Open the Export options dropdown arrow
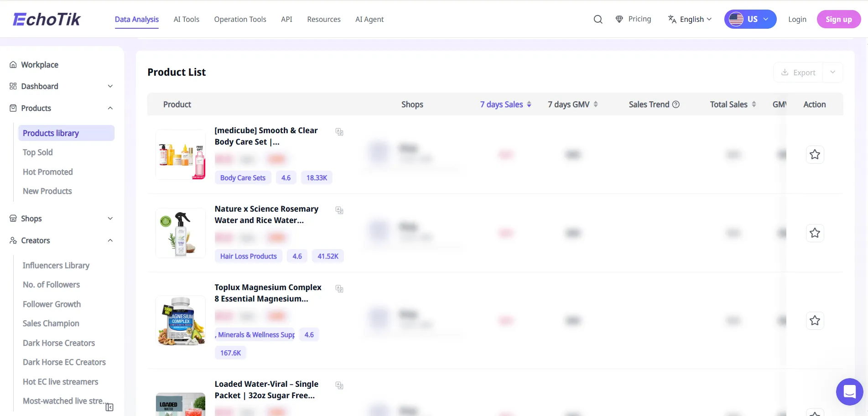The width and height of the screenshot is (868, 416). tap(833, 72)
